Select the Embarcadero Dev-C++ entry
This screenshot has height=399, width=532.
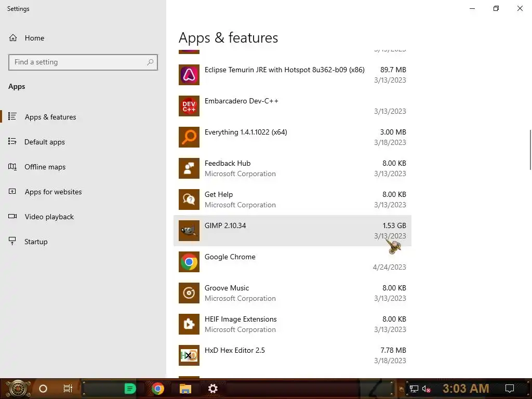coord(292,106)
